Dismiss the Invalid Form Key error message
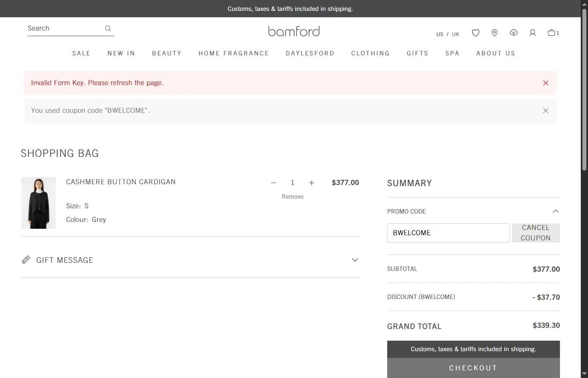588x378 pixels. (x=546, y=83)
